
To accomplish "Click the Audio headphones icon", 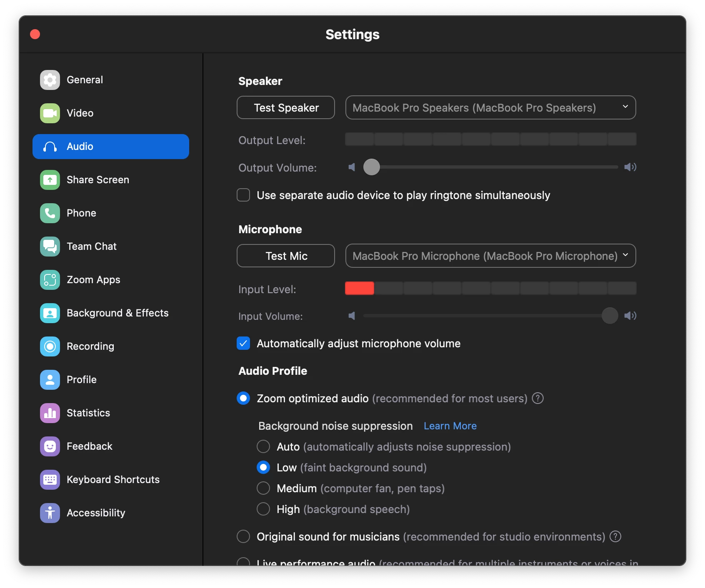I will (x=50, y=147).
